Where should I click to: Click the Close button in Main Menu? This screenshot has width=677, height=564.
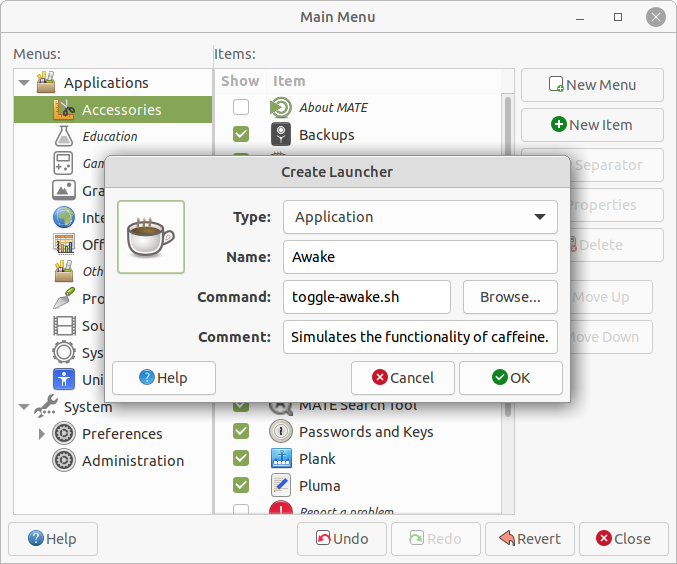coord(624,539)
